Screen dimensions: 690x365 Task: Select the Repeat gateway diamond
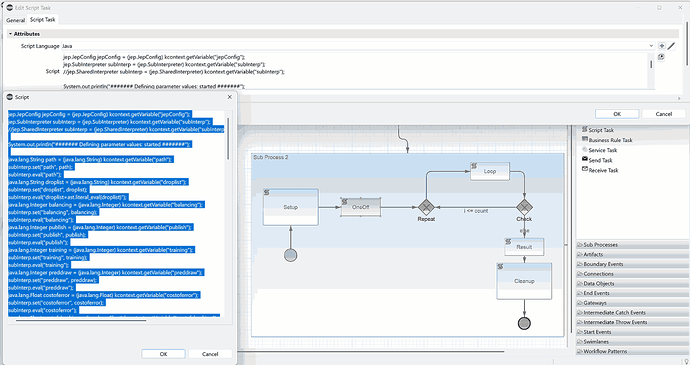tap(426, 207)
